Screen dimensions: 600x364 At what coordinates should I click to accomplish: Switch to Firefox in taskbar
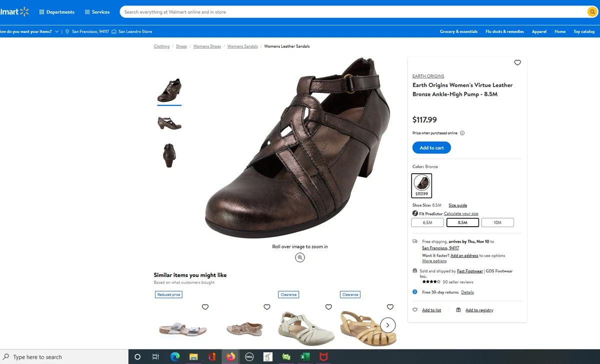tap(230, 357)
